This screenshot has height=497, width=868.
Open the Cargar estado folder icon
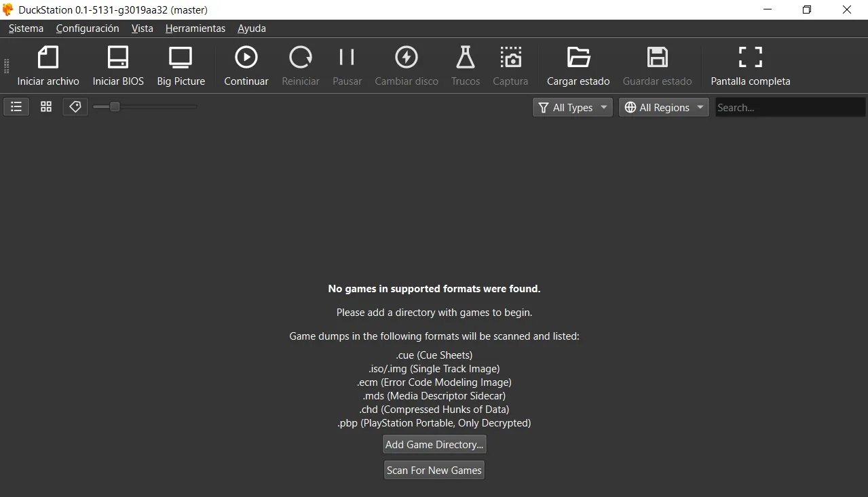578,58
